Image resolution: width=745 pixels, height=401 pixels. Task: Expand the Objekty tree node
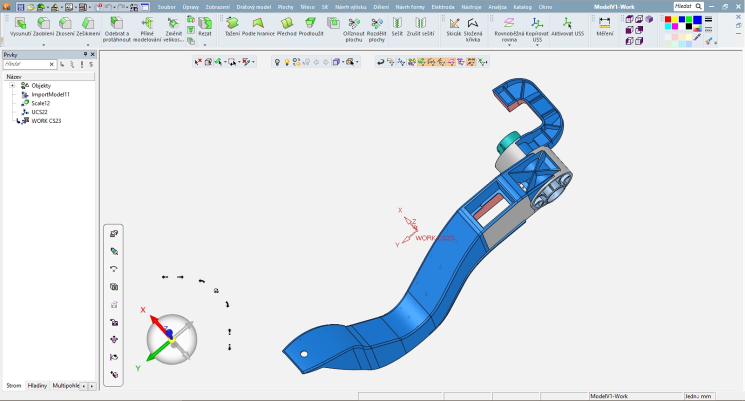[12, 85]
